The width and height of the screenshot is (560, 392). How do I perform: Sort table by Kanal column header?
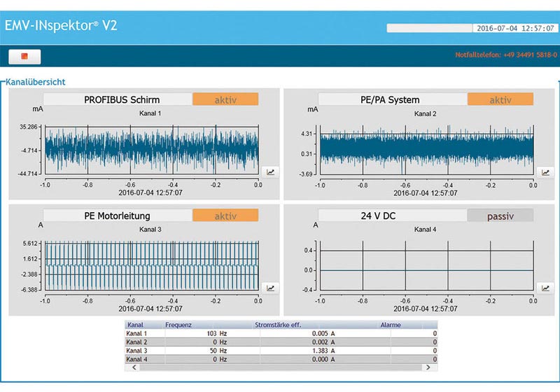pyautogui.click(x=135, y=325)
